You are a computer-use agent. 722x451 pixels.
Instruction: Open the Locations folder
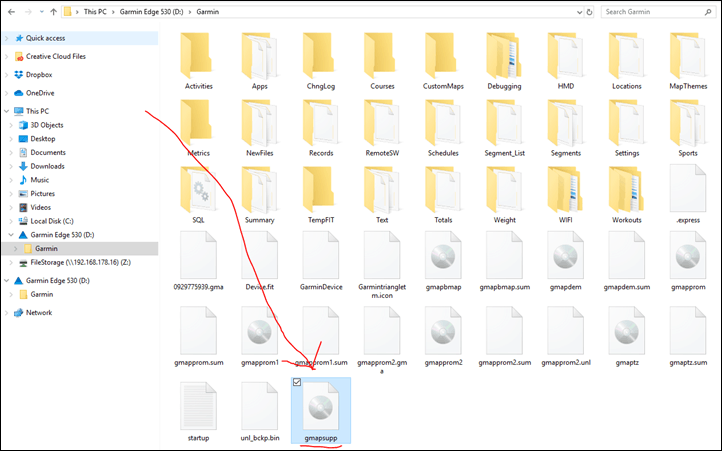(x=627, y=60)
